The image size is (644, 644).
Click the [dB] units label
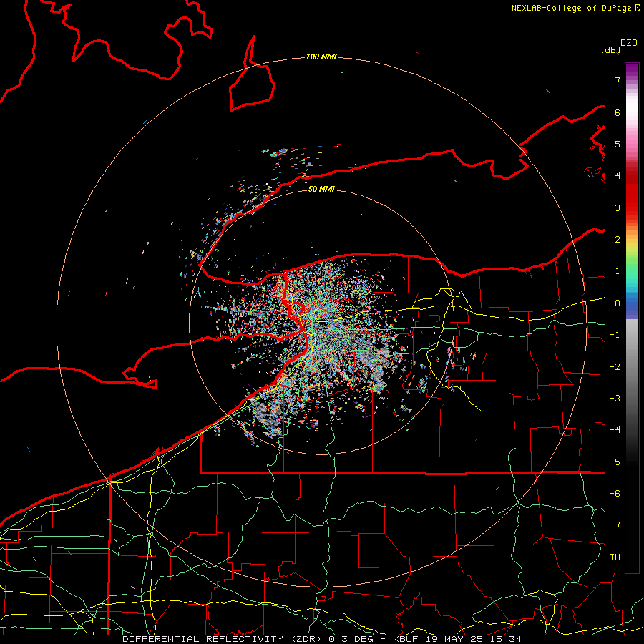click(x=610, y=49)
